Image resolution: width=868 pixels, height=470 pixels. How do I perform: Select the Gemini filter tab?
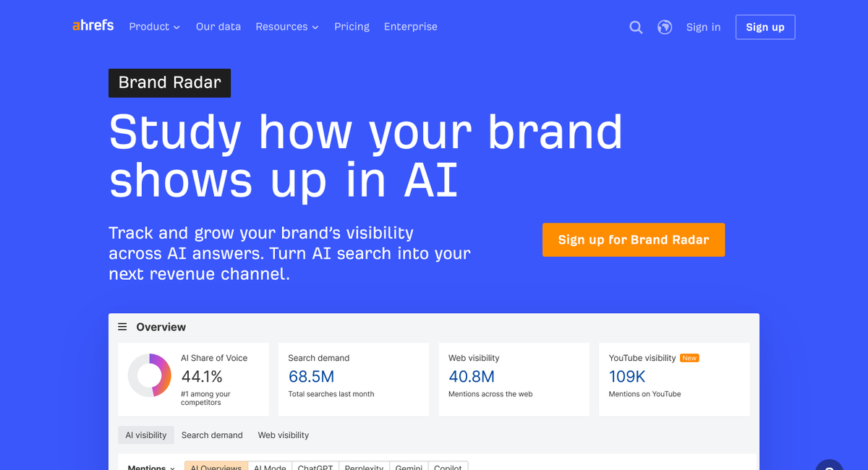tap(409, 466)
